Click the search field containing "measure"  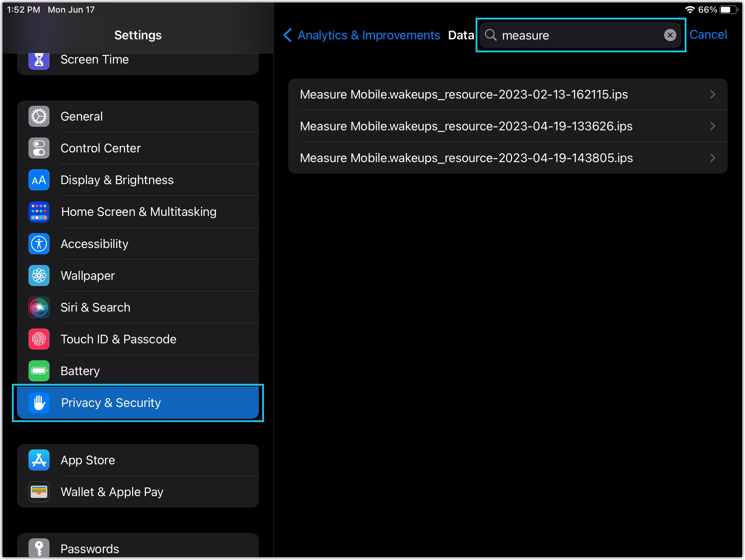580,35
